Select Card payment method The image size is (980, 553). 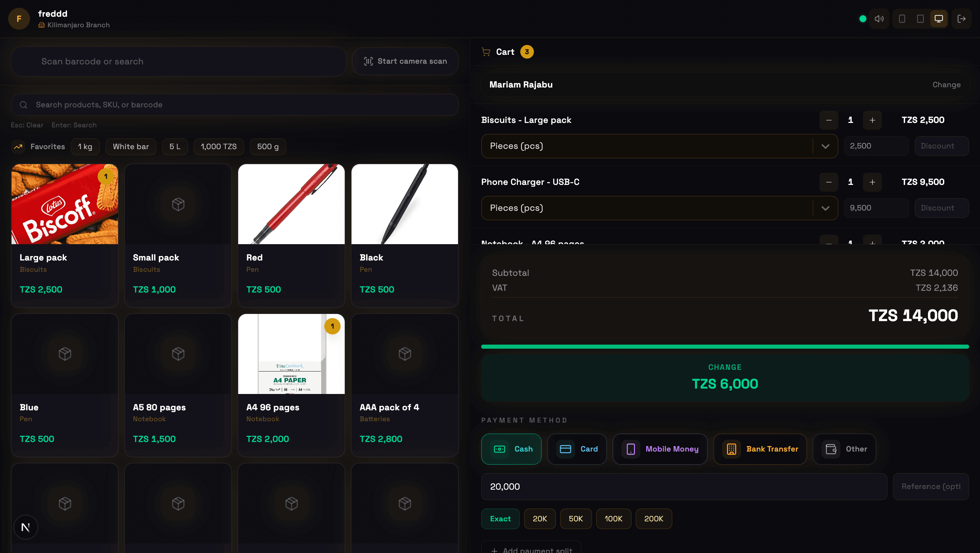tap(577, 449)
